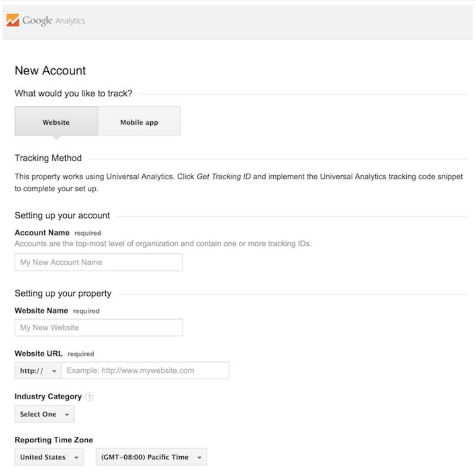Switch to the Mobile app tab
Image resolution: width=476 pixels, height=474 pixels.
tap(139, 122)
